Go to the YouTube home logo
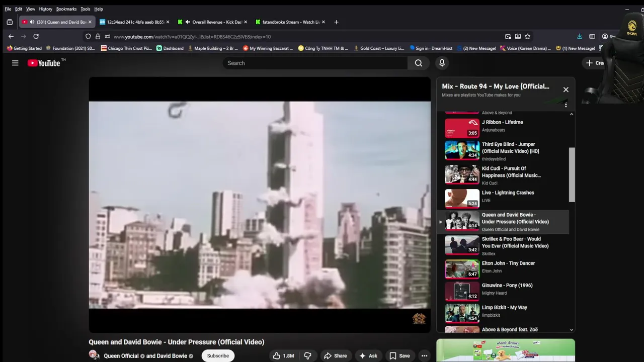Viewport: 644px width, 362px height. tap(44, 63)
